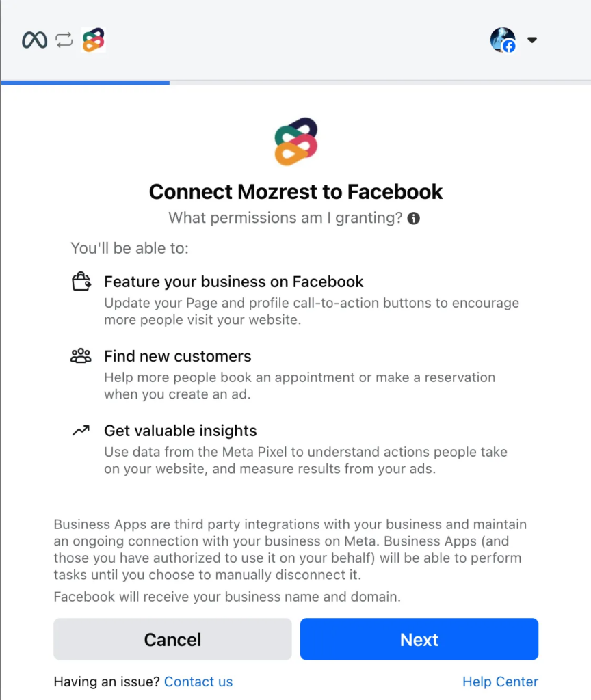591x700 pixels.
Task: Open the account dropdown arrow
Action: tap(531, 40)
